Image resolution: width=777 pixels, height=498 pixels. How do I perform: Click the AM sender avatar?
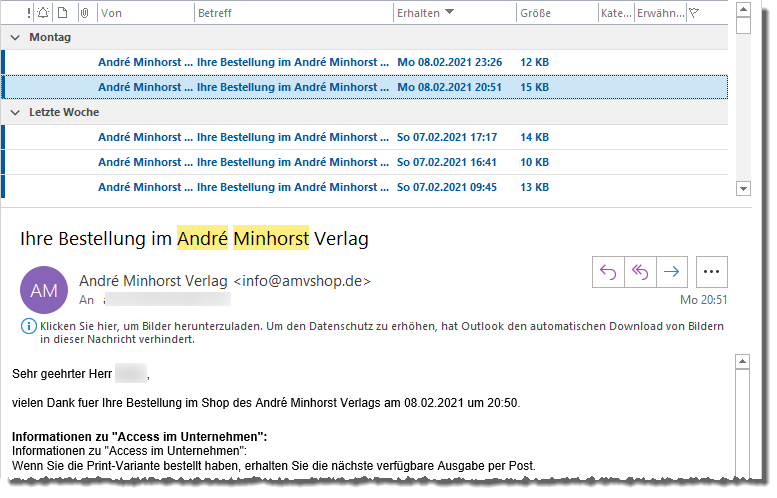point(44,290)
